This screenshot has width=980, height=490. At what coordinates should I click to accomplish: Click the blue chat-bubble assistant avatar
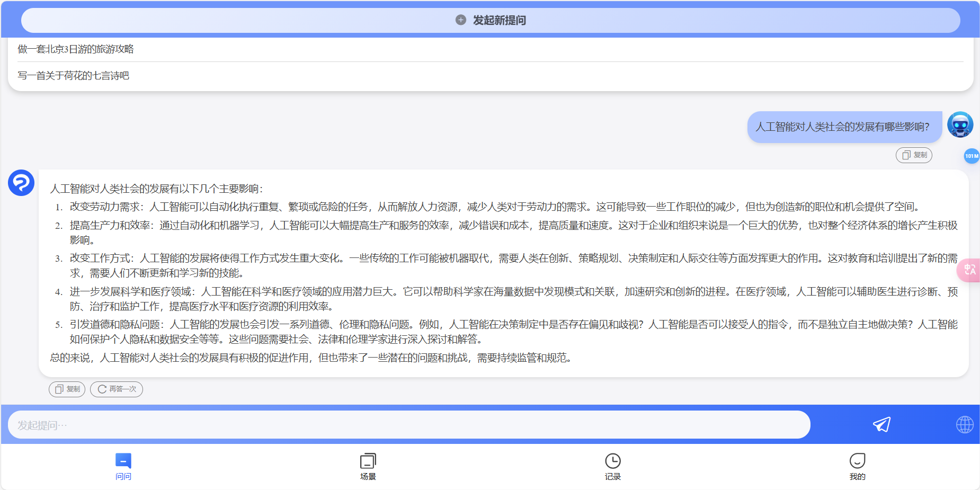(21, 182)
